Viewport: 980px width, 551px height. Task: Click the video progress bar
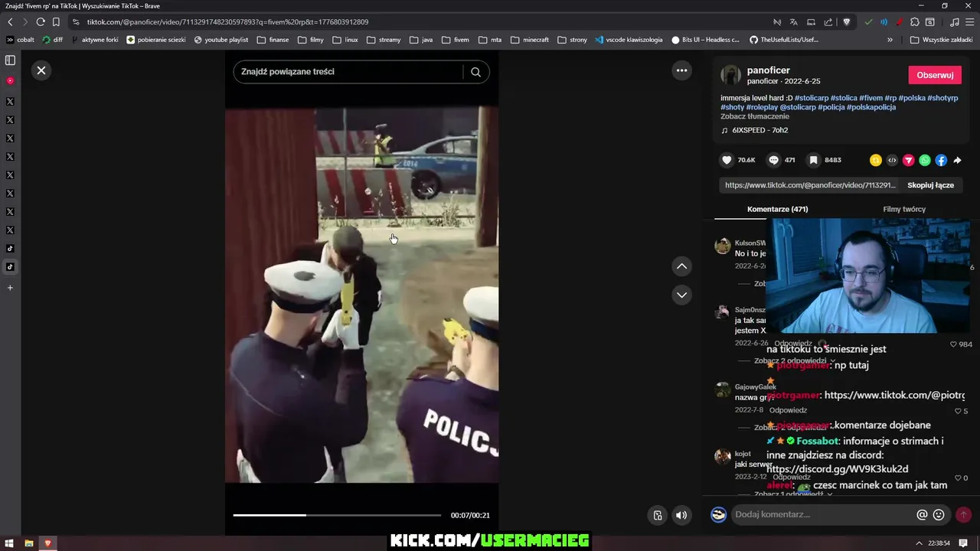click(337, 515)
